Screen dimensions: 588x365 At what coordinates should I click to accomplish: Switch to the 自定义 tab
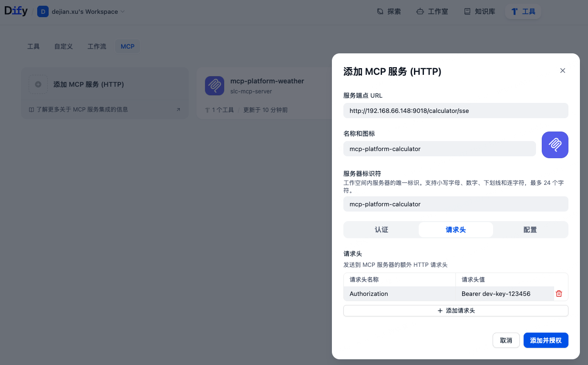pyautogui.click(x=63, y=47)
